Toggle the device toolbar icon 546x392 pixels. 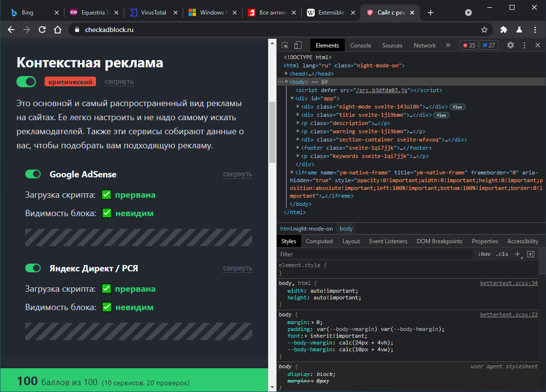(x=298, y=45)
